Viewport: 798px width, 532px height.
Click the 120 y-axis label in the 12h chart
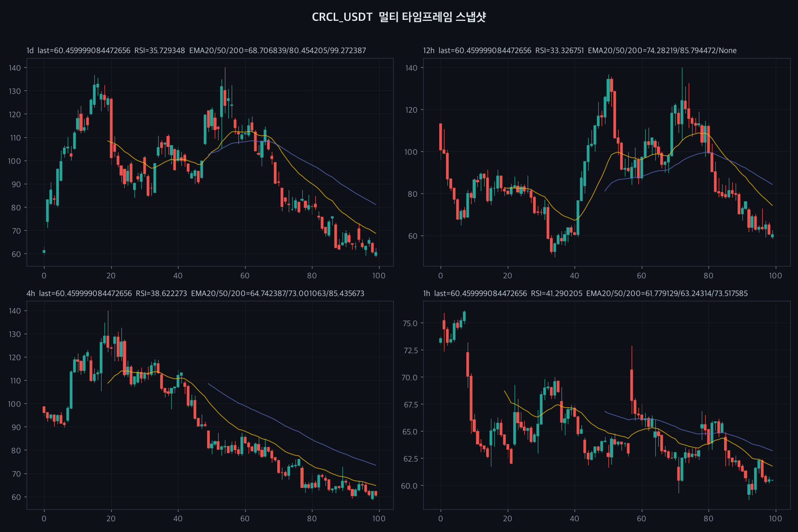click(412, 110)
